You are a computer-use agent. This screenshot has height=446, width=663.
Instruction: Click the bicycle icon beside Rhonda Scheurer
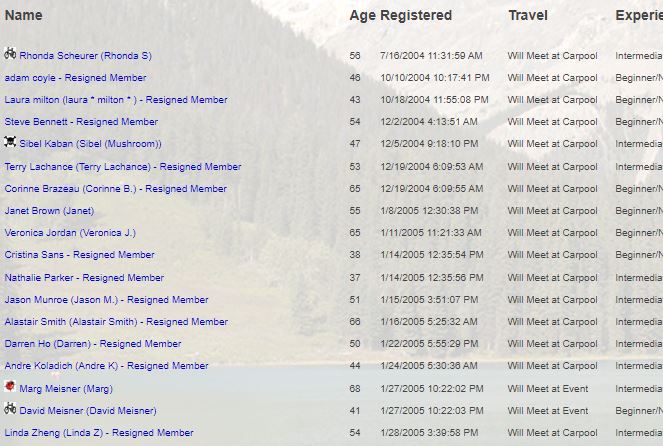(10, 54)
